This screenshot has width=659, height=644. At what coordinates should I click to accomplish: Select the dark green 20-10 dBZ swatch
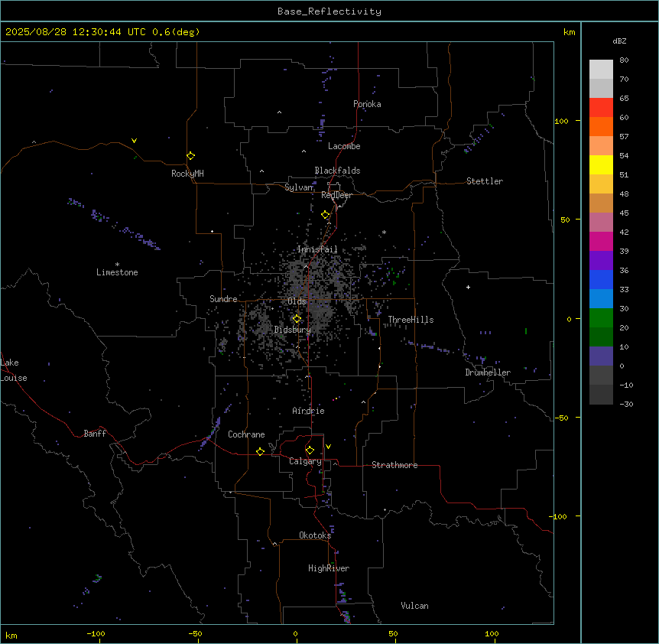(601, 337)
